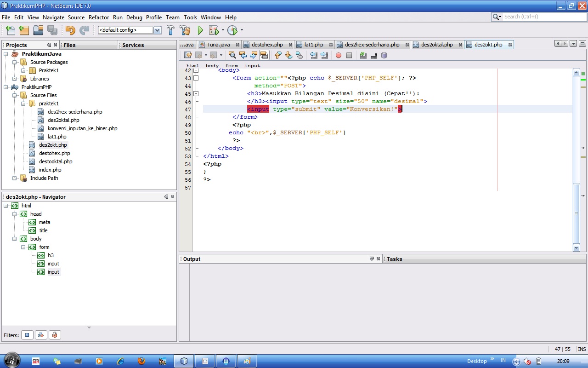Expand the Libraries node
This screenshot has height=368, width=588.
click(x=15, y=79)
